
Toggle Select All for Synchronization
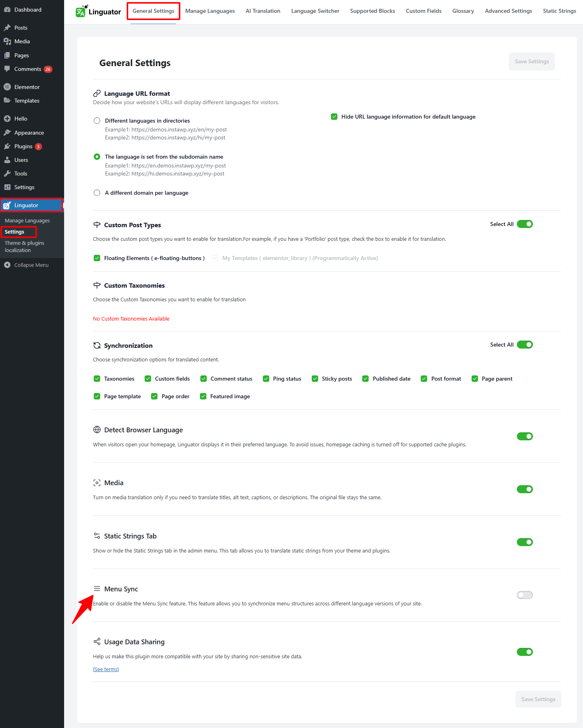coord(525,345)
